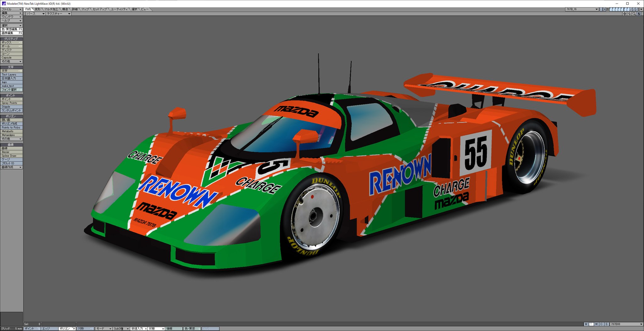644x331 pixels.
Task: Select empty layer 10 button
Action: tap(637, 9)
